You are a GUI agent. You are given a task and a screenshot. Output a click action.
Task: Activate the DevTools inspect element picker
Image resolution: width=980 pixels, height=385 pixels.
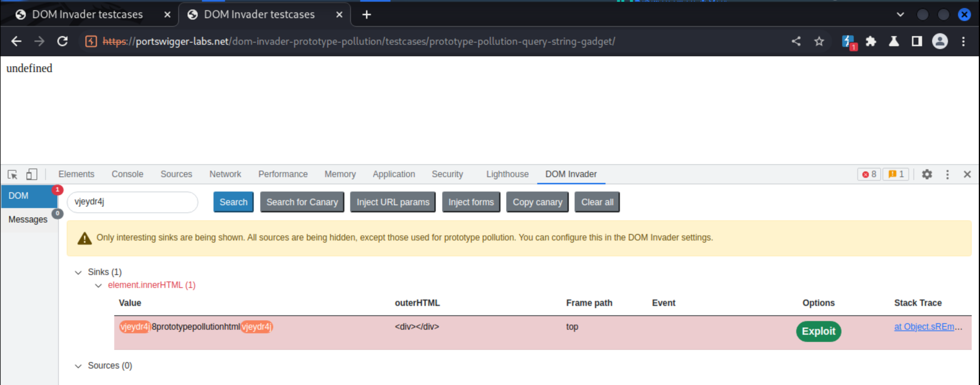(x=13, y=174)
